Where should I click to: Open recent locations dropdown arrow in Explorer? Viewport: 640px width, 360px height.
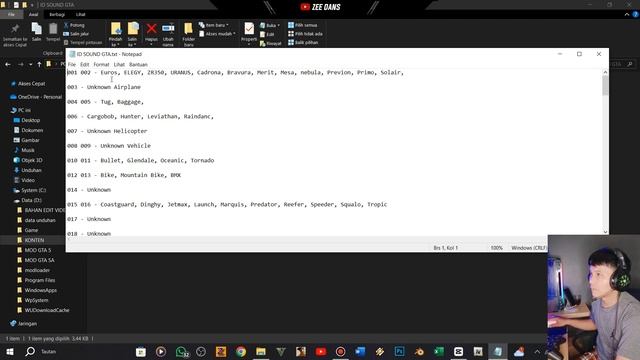pos(31,64)
